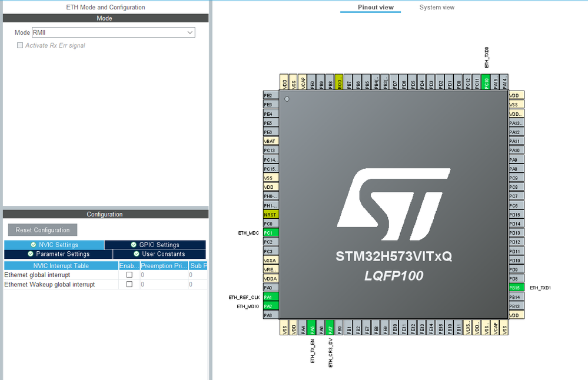This screenshot has height=380, width=588.
Task: Select the PB15 pin labeled ETH_TXD1
Action: (x=516, y=288)
